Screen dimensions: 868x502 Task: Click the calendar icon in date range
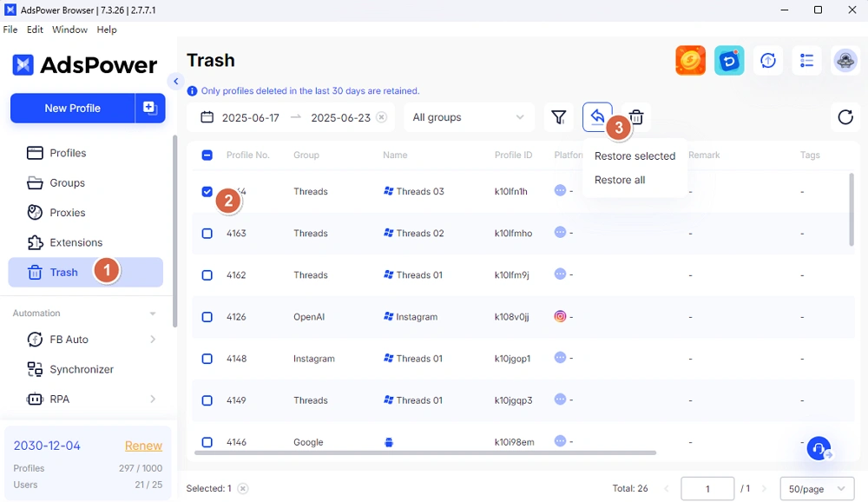(x=207, y=117)
